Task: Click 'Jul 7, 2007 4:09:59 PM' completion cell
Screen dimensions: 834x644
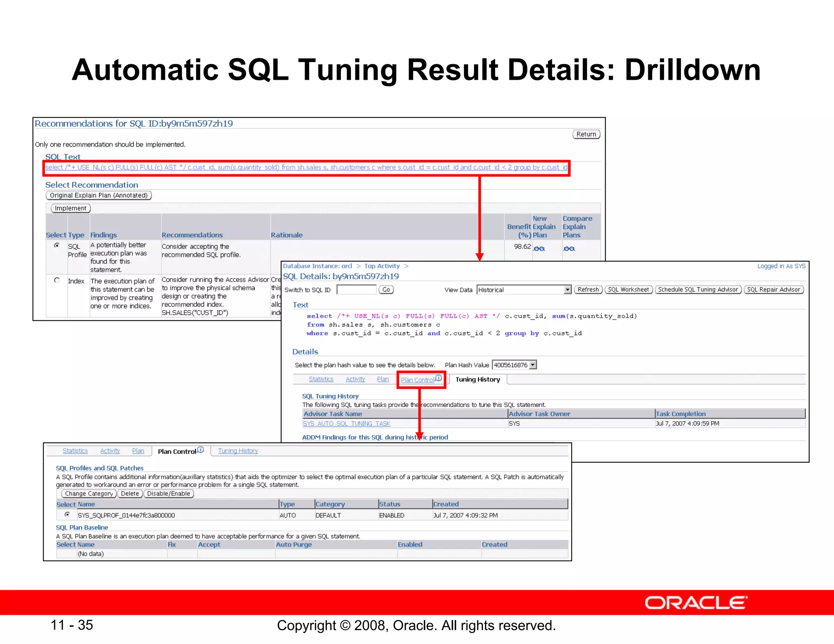Action: click(x=687, y=424)
